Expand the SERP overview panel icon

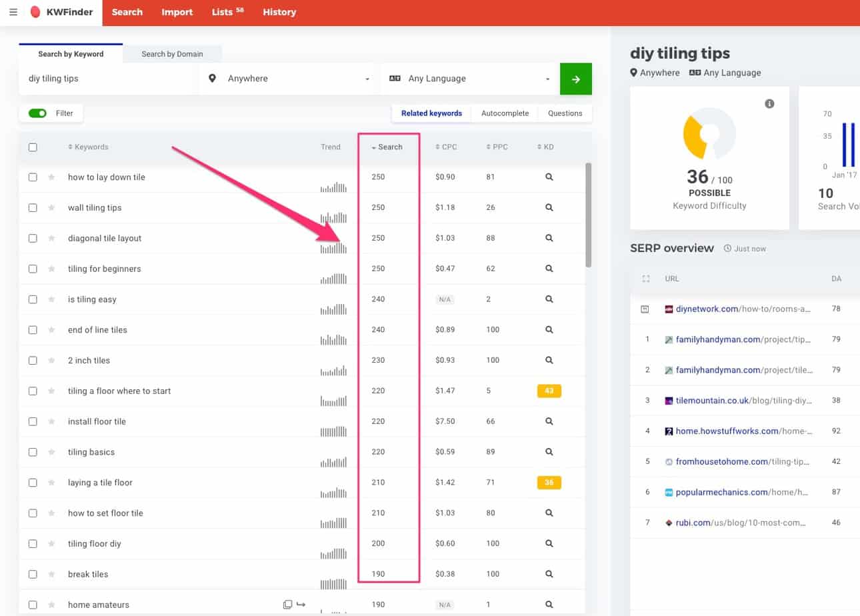pos(645,279)
